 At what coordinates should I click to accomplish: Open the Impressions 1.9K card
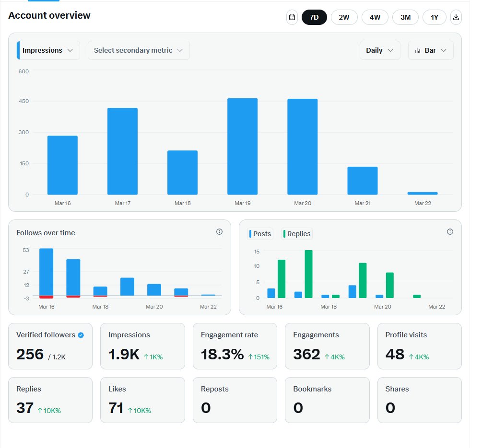click(x=142, y=346)
